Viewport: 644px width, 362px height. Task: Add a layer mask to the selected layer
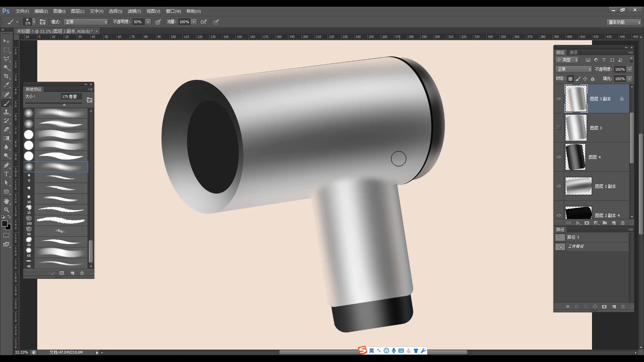587,223
